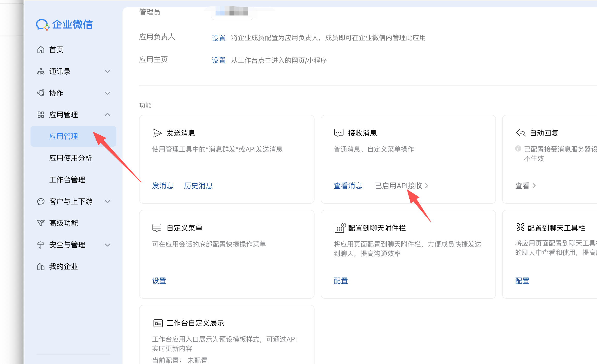Click 设置 link in 自定义菜单 card
The image size is (597, 364).
159,281
